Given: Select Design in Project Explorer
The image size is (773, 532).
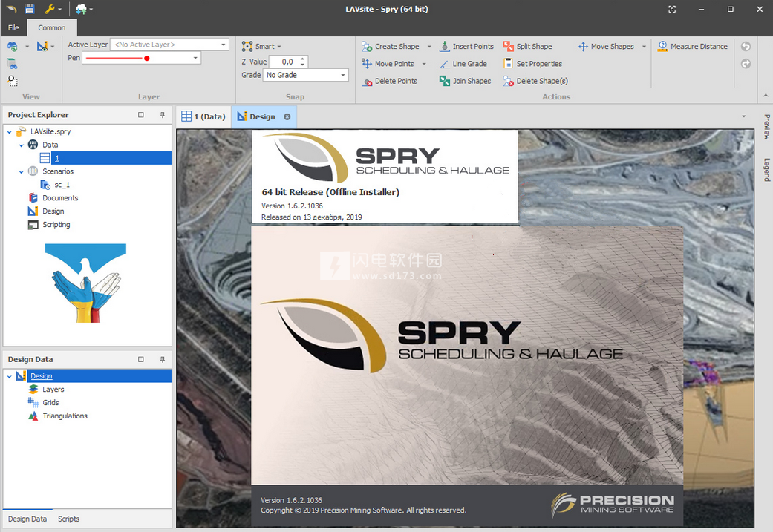Looking at the screenshot, I should [x=53, y=211].
